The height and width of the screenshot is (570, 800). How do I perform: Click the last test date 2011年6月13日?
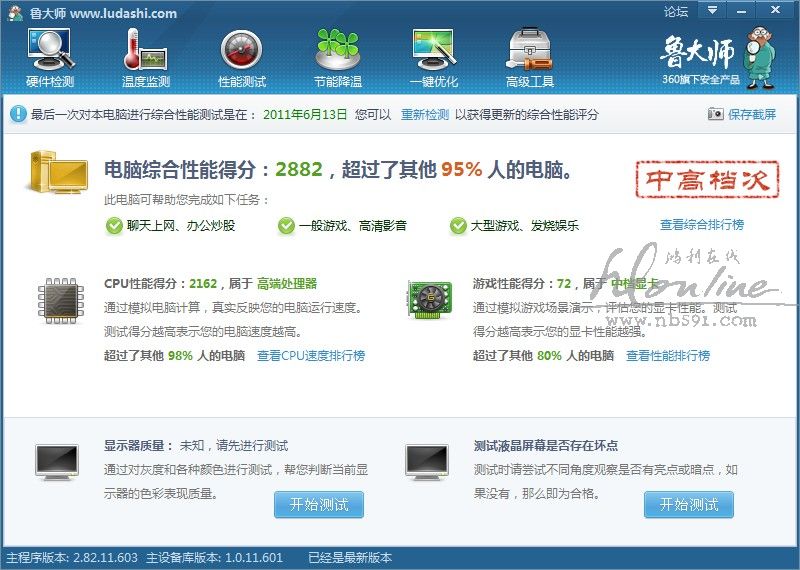click(x=305, y=114)
